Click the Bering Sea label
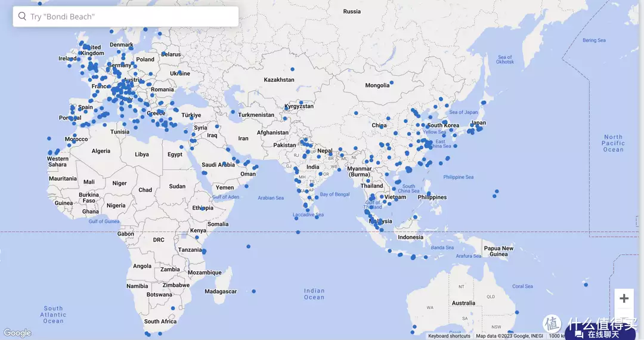Screen dimensions: 644x340 (x=594, y=40)
